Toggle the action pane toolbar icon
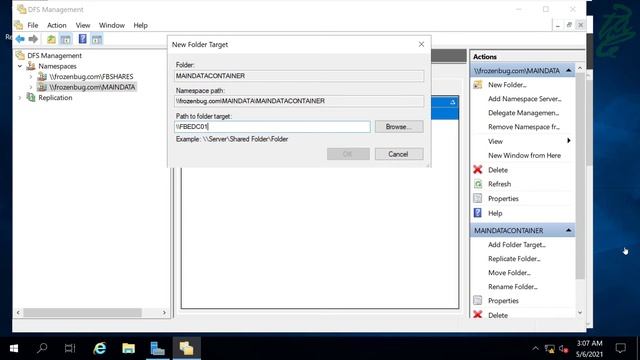This screenshot has height=360, width=640. (97, 39)
